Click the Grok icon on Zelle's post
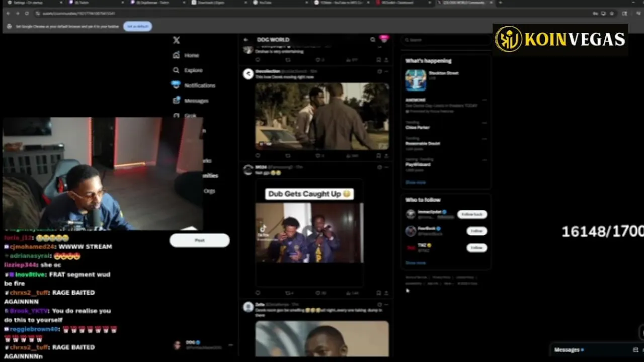Screen dimensions: 644x362 [x=379, y=304]
